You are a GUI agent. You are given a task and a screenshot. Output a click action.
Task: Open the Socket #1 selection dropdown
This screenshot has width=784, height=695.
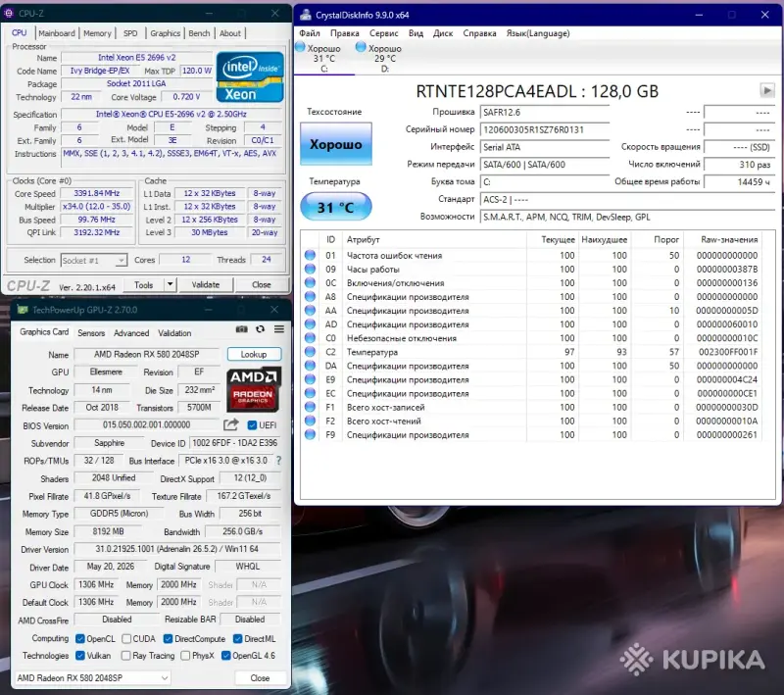pyautogui.click(x=93, y=260)
